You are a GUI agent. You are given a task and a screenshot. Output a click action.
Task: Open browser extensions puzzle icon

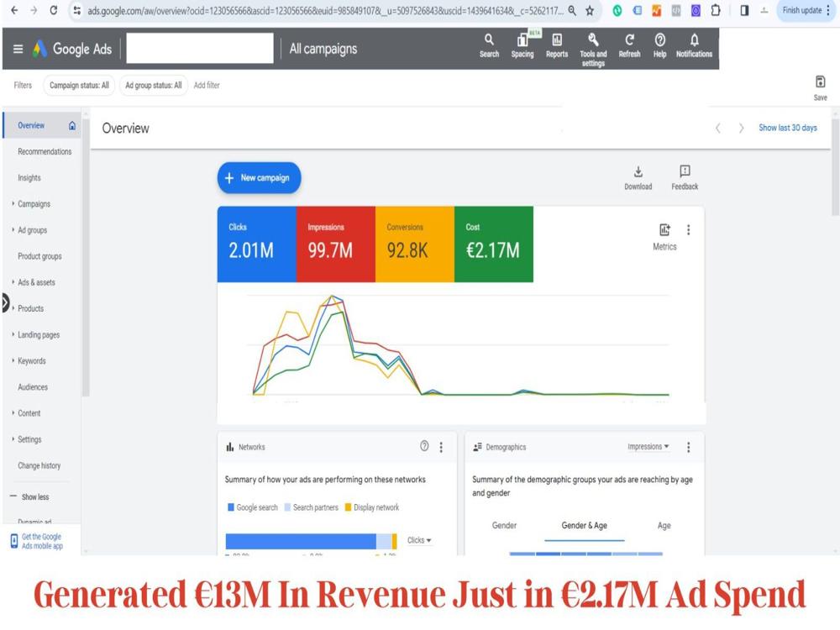(715, 10)
